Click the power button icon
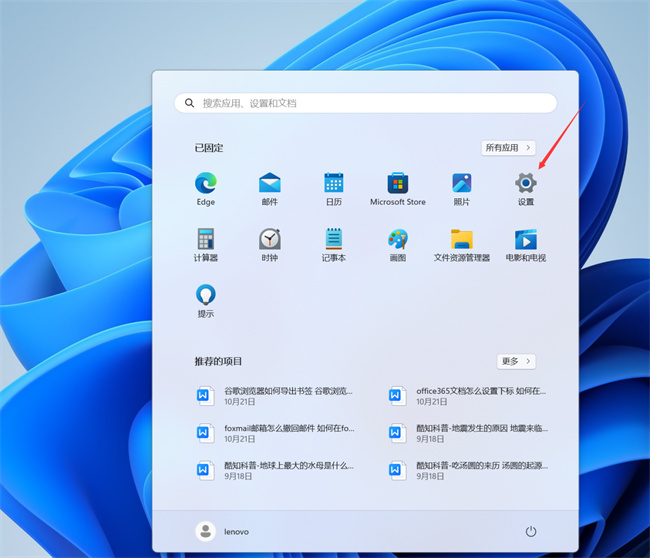Image resolution: width=650 pixels, height=558 pixels. click(531, 531)
